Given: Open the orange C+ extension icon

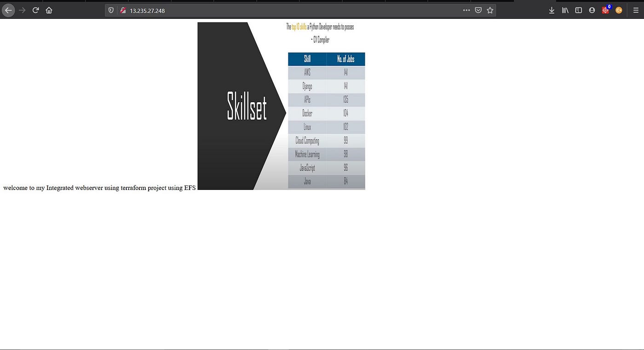Looking at the screenshot, I should [x=619, y=10].
